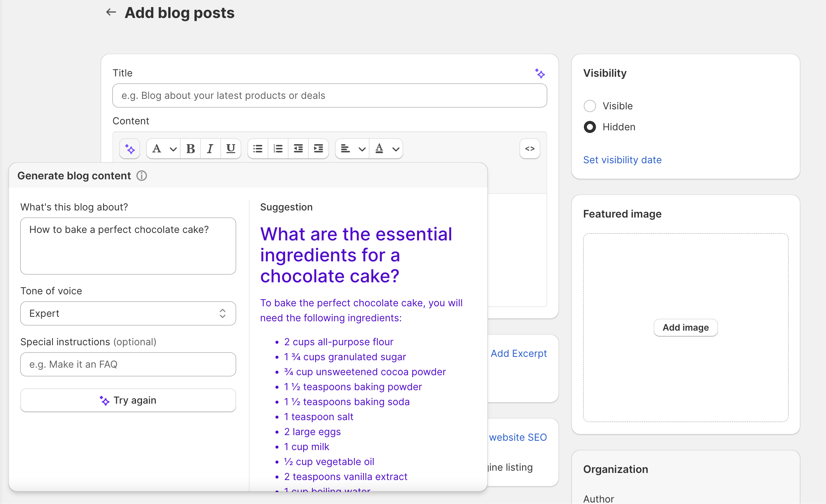Navigate back using the arrow beside Add blog posts
The height and width of the screenshot is (504, 826).
tap(111, 12)
